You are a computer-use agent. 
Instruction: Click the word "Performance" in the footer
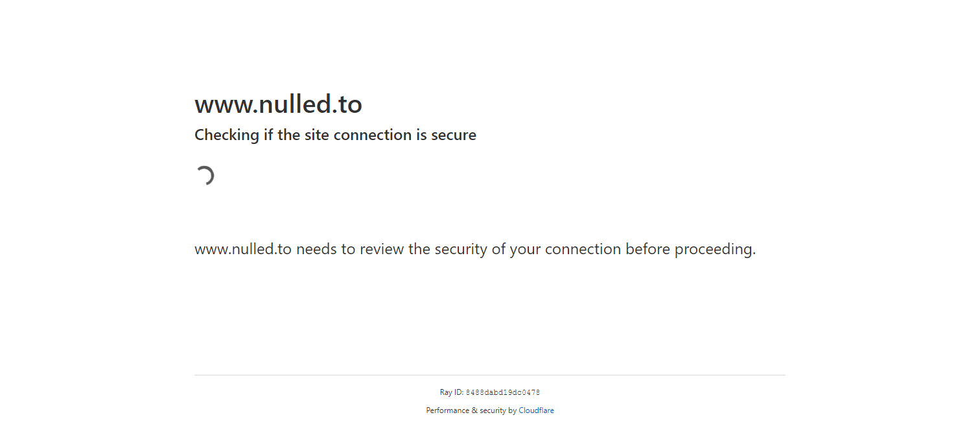(x=447, y=410)
